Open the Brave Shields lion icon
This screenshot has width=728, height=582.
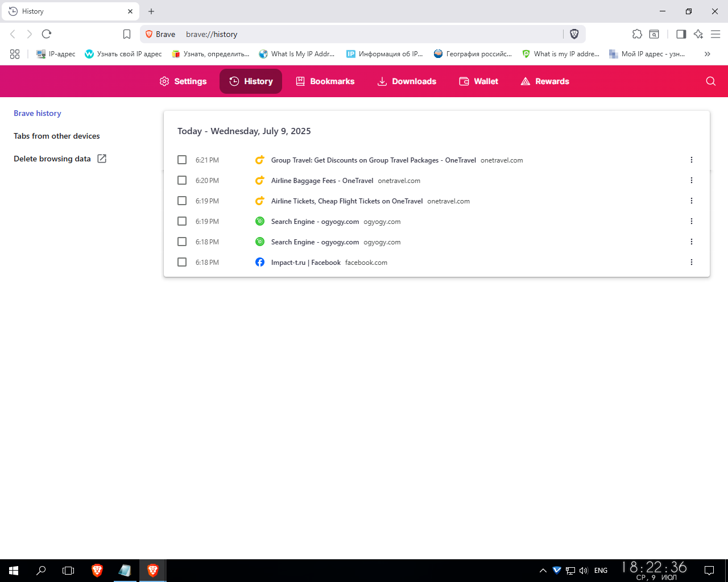pyautogui.click(x=574, y=34)
